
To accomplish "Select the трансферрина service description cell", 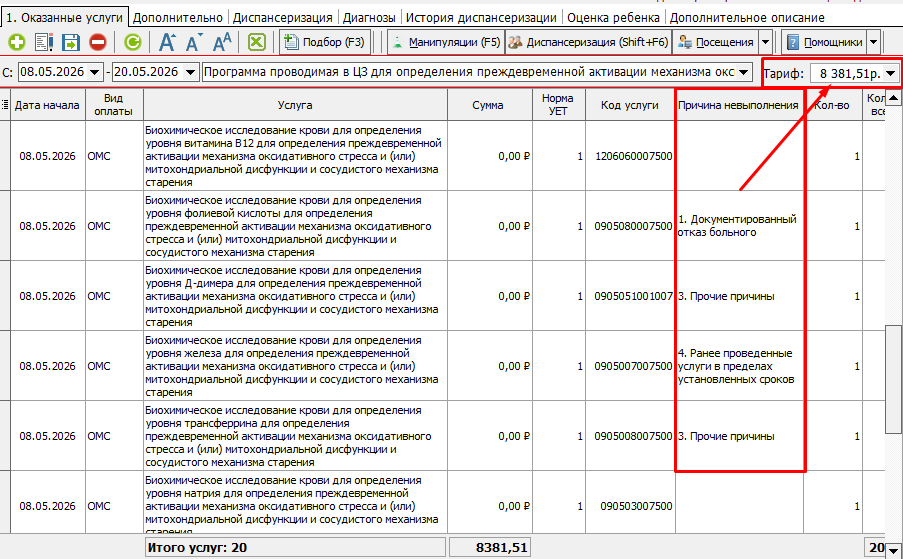I will click(x=295, y=436).
